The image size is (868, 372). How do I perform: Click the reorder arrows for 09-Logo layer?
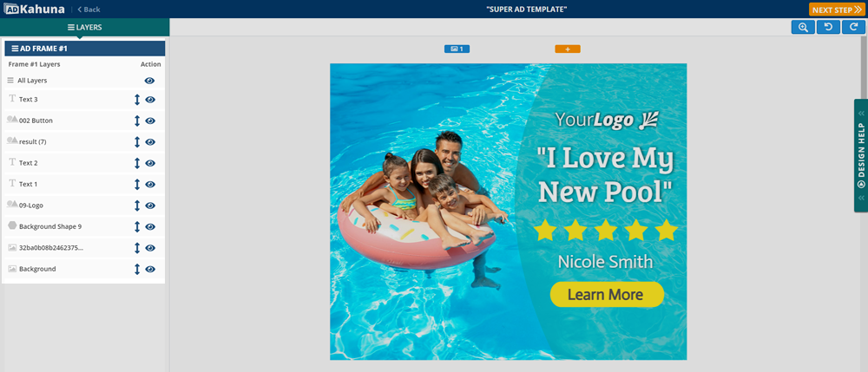coord(137,206)
